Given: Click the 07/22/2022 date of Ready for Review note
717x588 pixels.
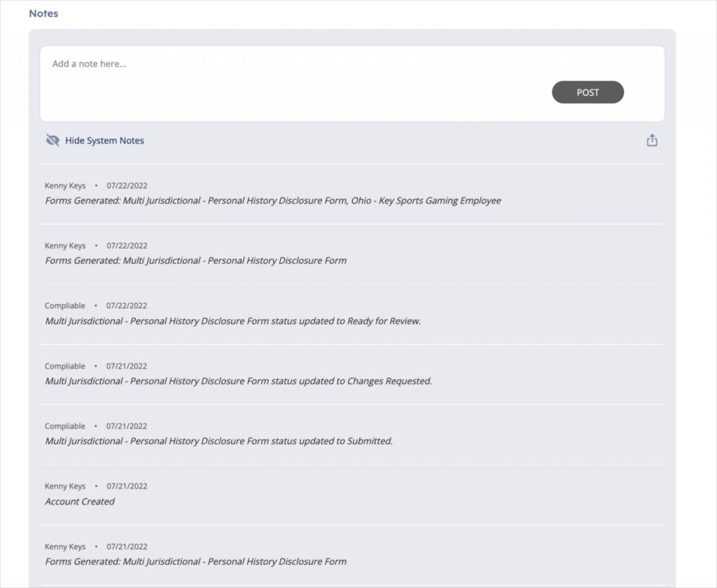Looking at the screenshot, I should pos(127,305).
